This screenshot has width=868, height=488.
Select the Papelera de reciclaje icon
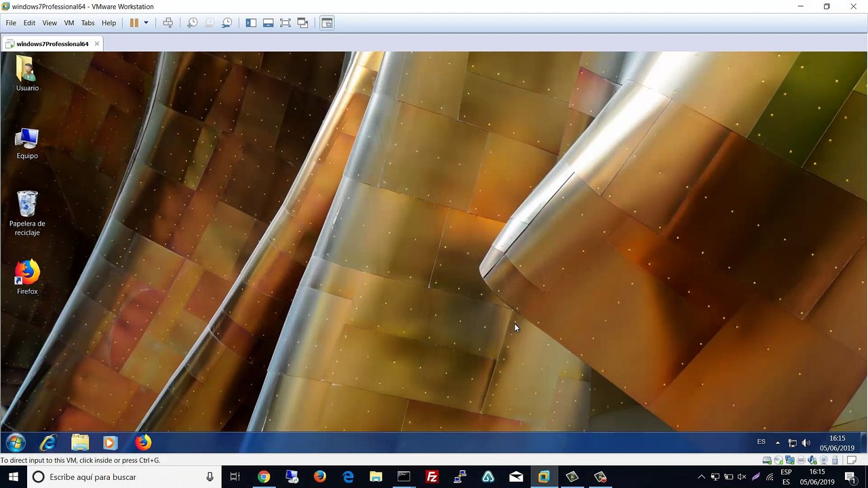pyautogui.click(x=27, y=213)
